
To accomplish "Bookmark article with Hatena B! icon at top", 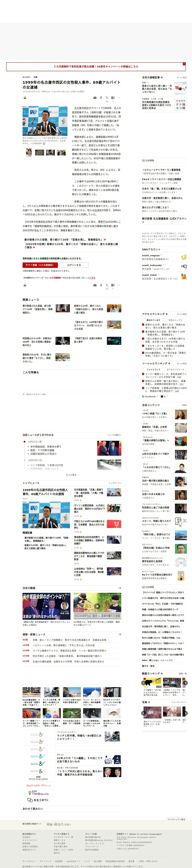I will pyautogui.click(x=113, y=98).
